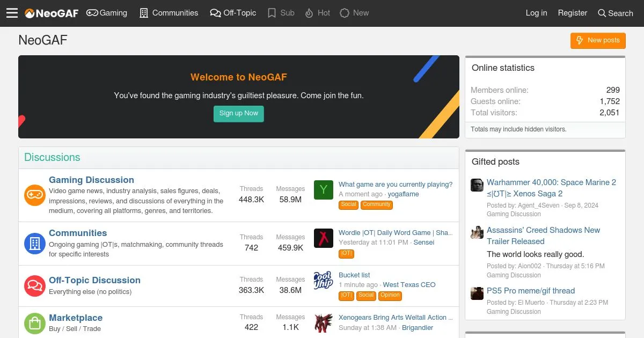Viewport: 644px width, 338px height.
Task: Click the Off-Topic Discussion chat icon
Action: pos(35,285)
